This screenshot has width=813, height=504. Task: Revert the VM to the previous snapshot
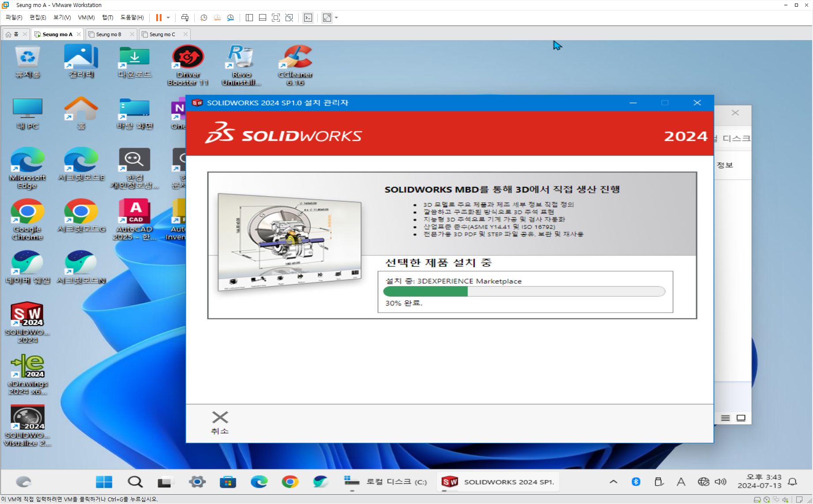point(217,18)
